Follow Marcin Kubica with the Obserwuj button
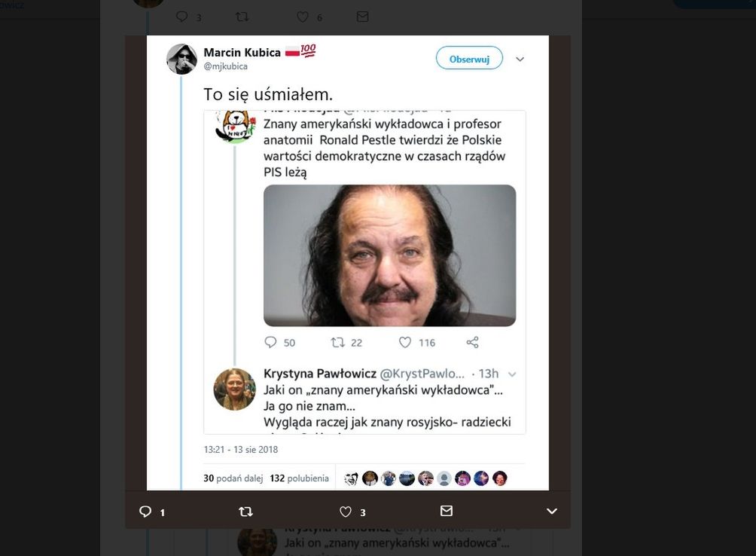This screenshot has height=556, width=756. pyautogui.click(x=469, y=58)
